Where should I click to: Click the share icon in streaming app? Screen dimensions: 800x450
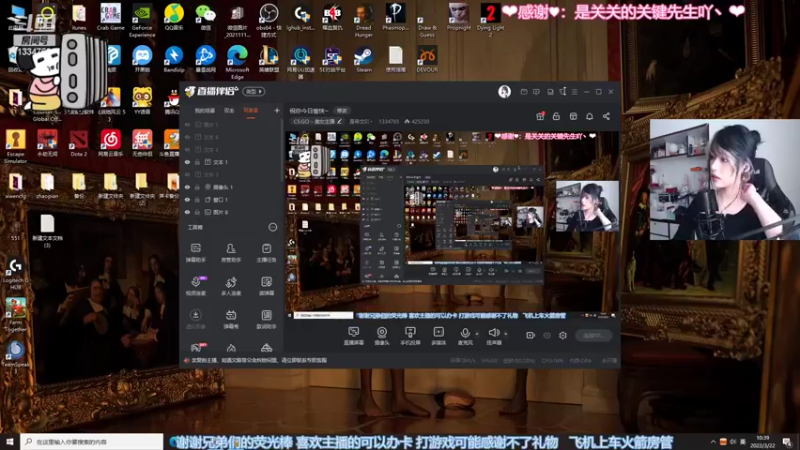(606, 116)
